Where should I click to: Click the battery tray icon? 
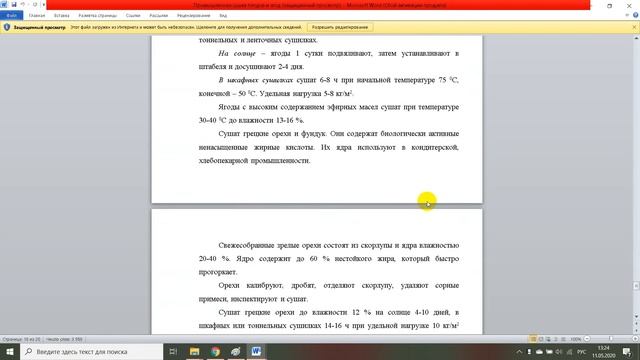point(549,351)
